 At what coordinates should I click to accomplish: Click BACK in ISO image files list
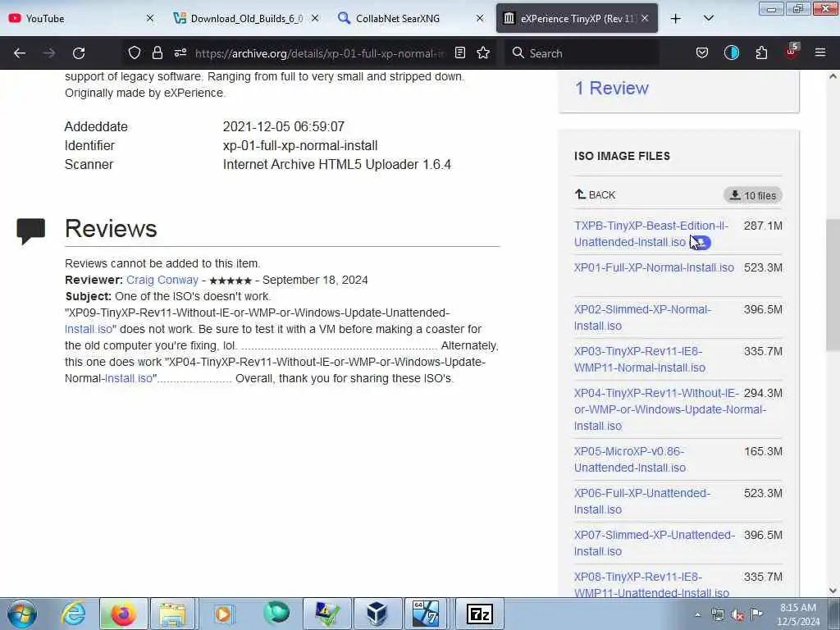click(596, 194)
